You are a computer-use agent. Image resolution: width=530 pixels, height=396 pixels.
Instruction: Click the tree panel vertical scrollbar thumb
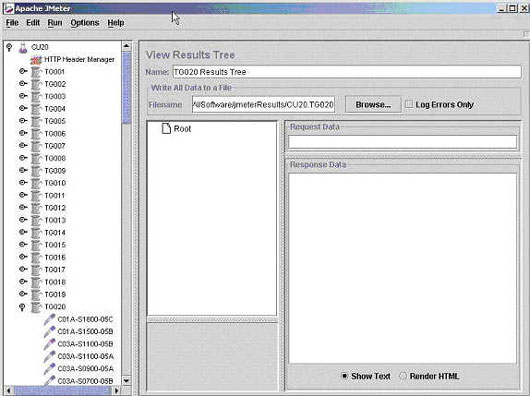click(x=126, y=87)
